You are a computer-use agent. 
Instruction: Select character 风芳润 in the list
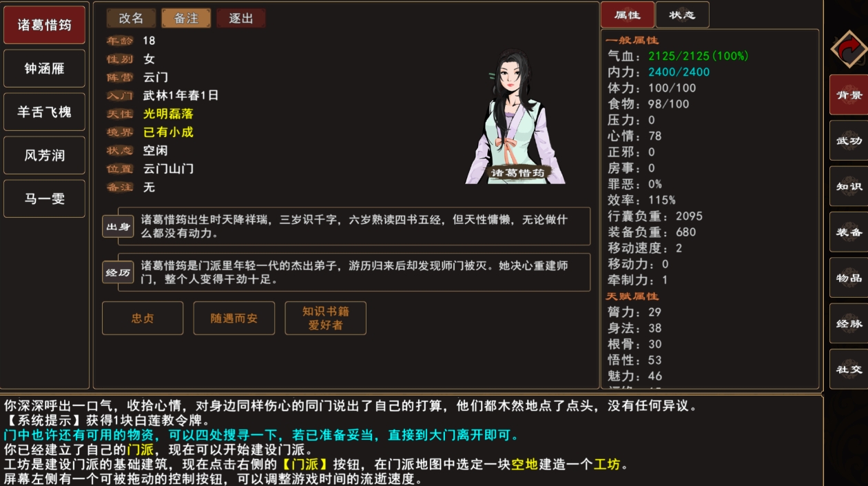pos(45,155)
